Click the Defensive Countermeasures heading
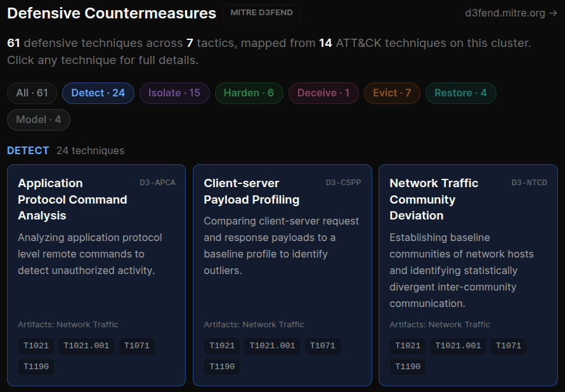The image size is (565, 392). point(112,13)
